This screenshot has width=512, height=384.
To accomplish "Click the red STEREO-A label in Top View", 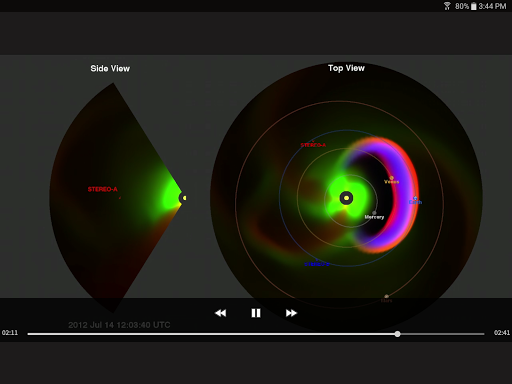I will click(313, 145).
